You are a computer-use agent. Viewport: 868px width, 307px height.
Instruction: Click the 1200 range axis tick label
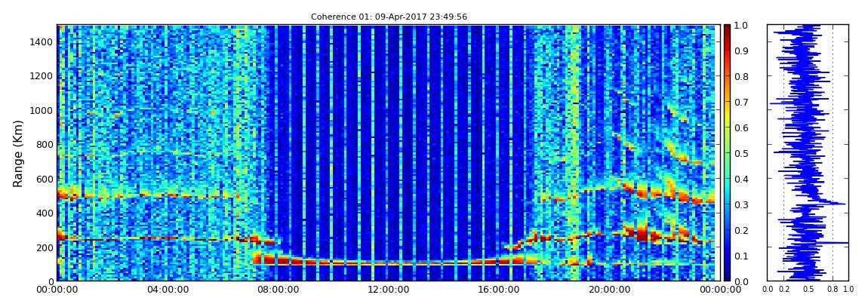(42, 76)
